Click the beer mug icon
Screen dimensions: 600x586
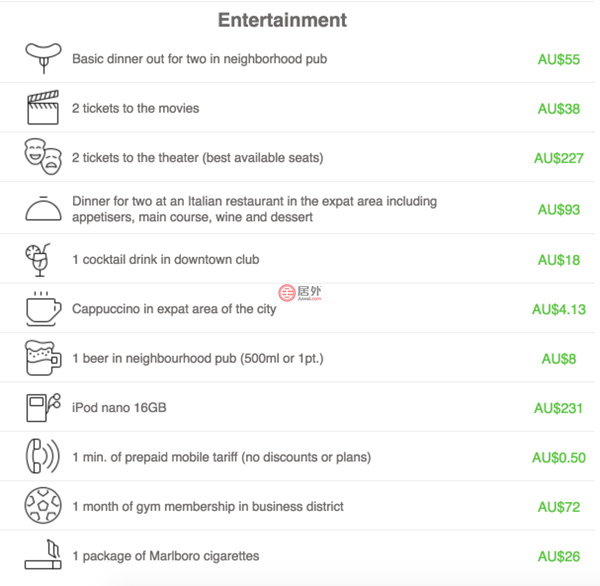[43, 358]
